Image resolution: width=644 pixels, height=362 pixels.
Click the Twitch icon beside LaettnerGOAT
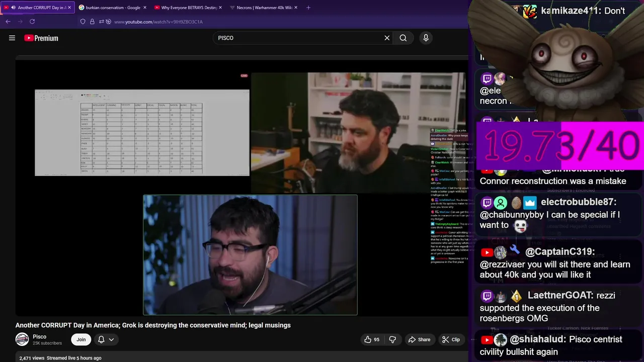pos(487,296)
